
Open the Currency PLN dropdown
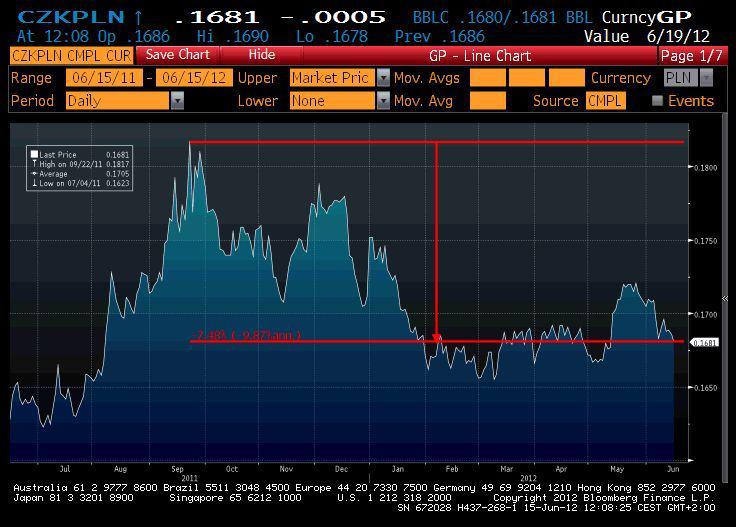pyautogui.click(x=706, y=78)
